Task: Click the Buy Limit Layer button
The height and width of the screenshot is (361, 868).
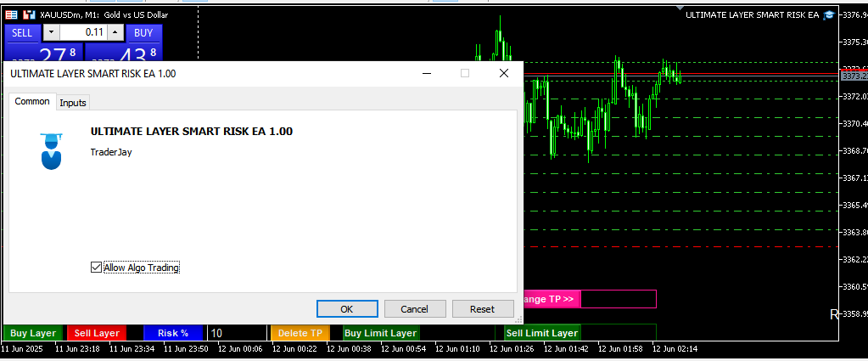Action: tap(381, 333)
